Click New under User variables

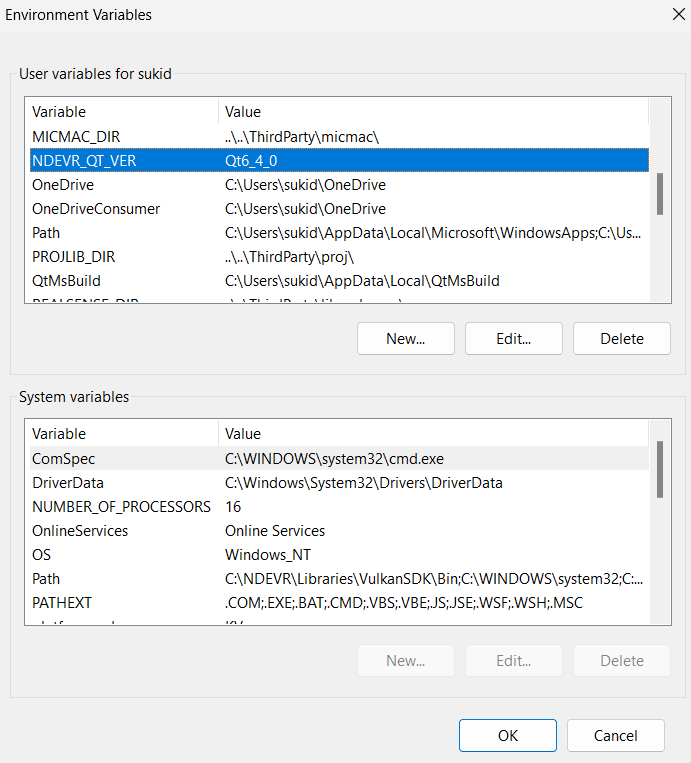coord(405,338)
